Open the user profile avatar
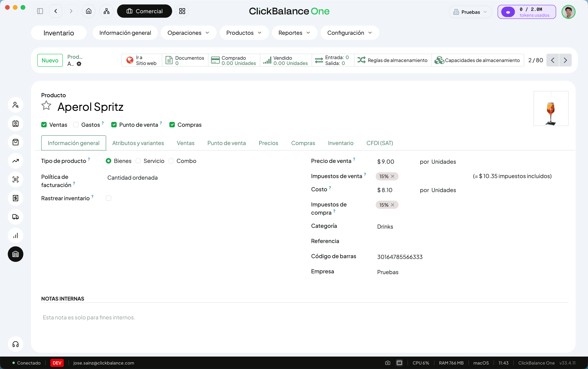The image size is (588, 369). point(569,12)
